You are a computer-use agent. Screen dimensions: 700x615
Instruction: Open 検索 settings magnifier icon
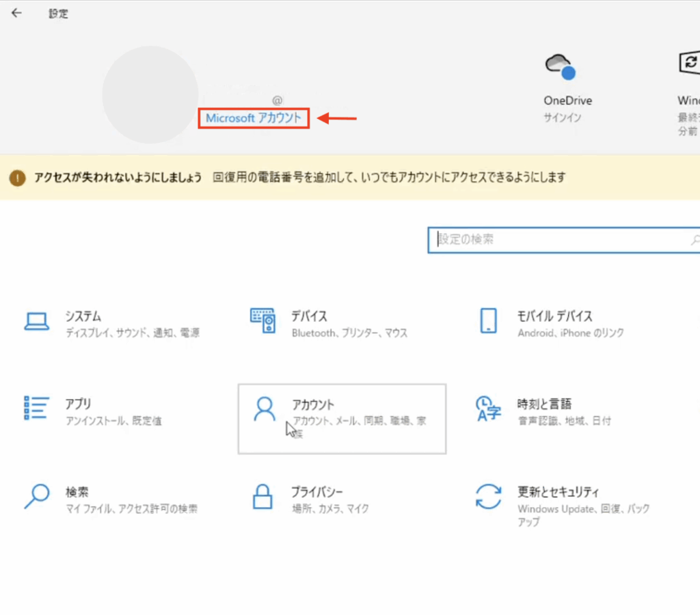point(37,496)
